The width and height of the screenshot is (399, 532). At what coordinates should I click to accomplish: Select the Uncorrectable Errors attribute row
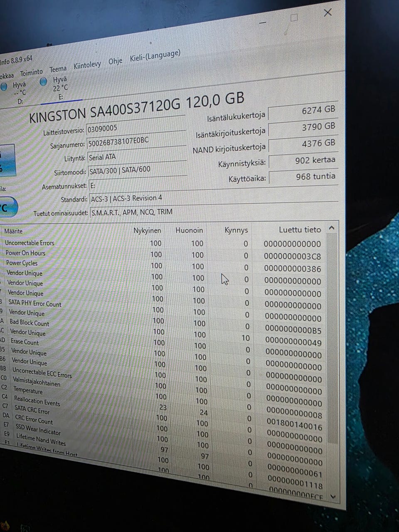163,243
